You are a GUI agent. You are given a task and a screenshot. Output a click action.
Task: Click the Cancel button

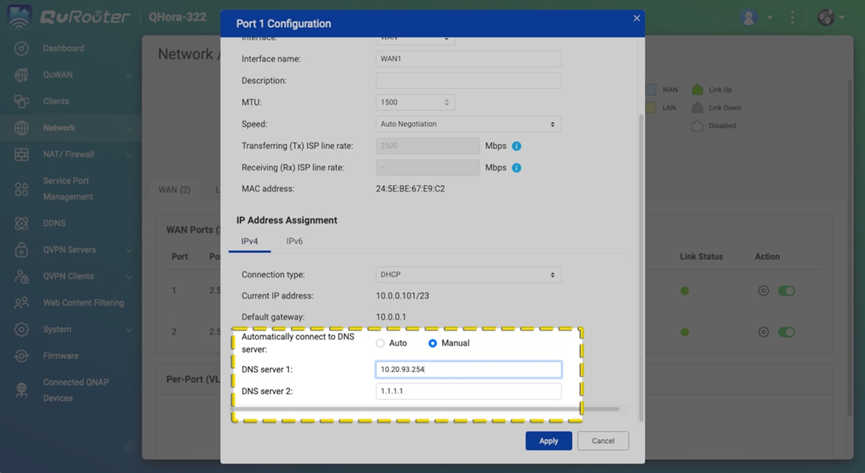pyautogui.click(x=602, y=441)
